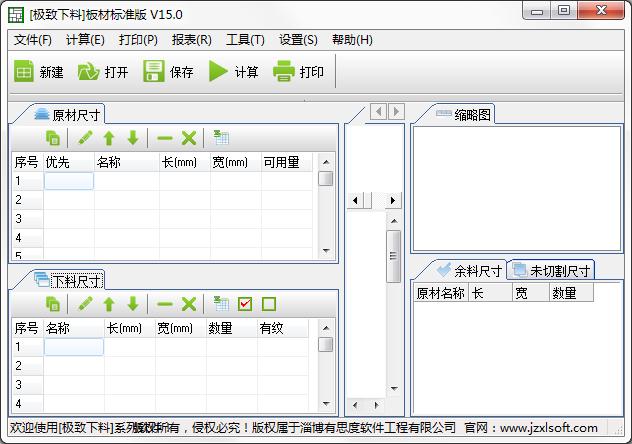Click the 原材尺寸 table scrollbar down arrow
Image resolution: width=632 pixels, height=444 pixels.
[x=325, y=251]
